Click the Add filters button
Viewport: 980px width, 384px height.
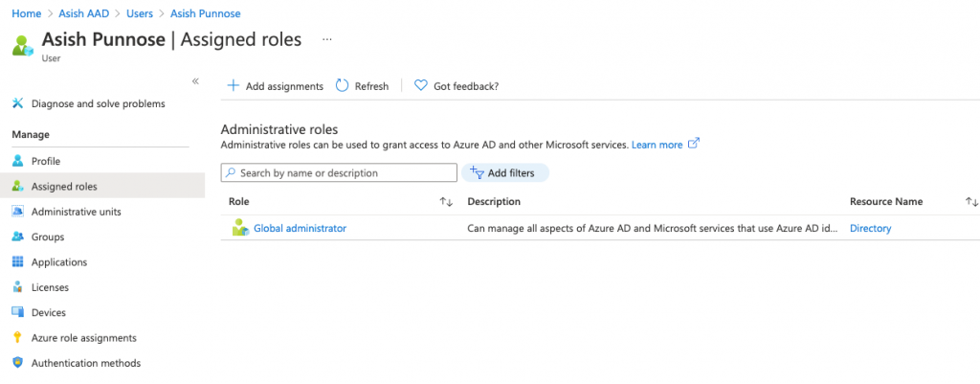point(505,172)
